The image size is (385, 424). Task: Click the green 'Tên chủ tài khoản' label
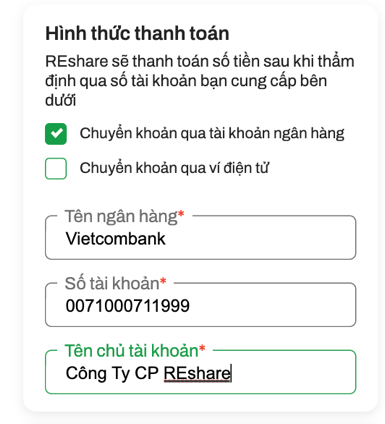click(x=131, y=351)
